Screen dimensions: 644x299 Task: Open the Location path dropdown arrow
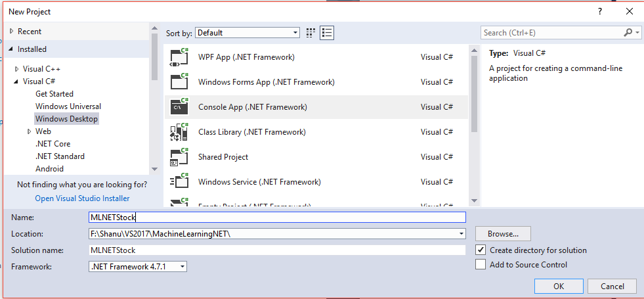463,234
